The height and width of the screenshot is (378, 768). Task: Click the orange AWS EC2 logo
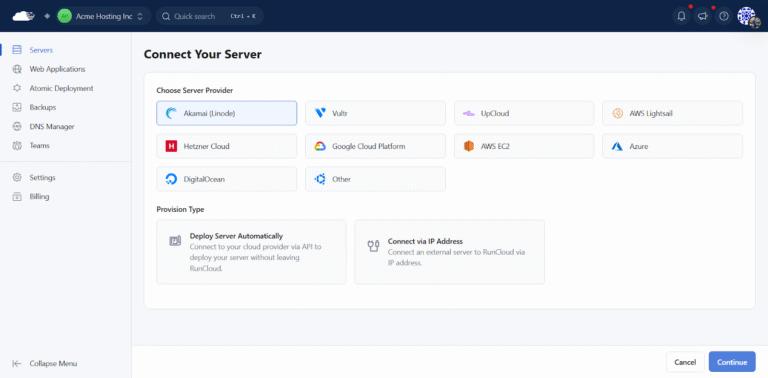click(x=469, y=146)
